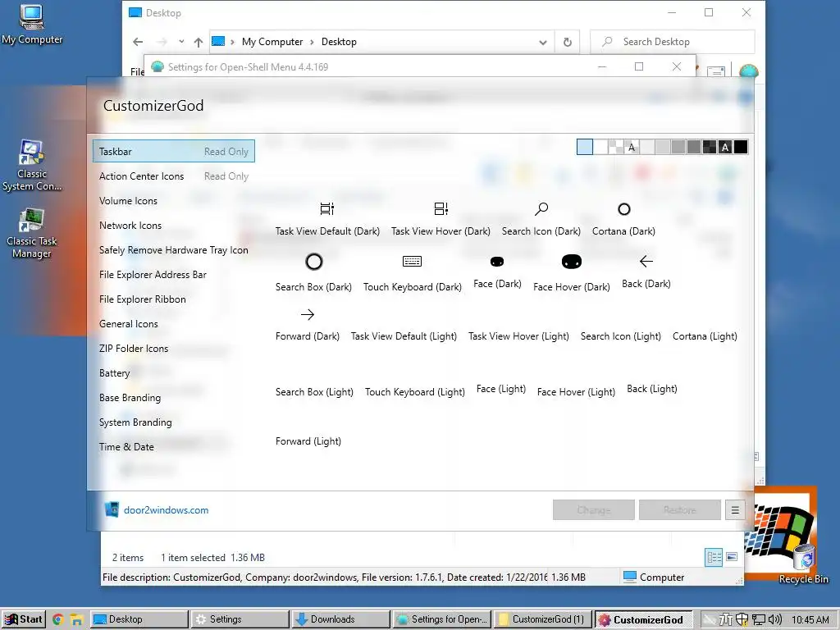Choose the light blue preview background swatch
This screenshot has width=840, height=630.
click(584, 147)
